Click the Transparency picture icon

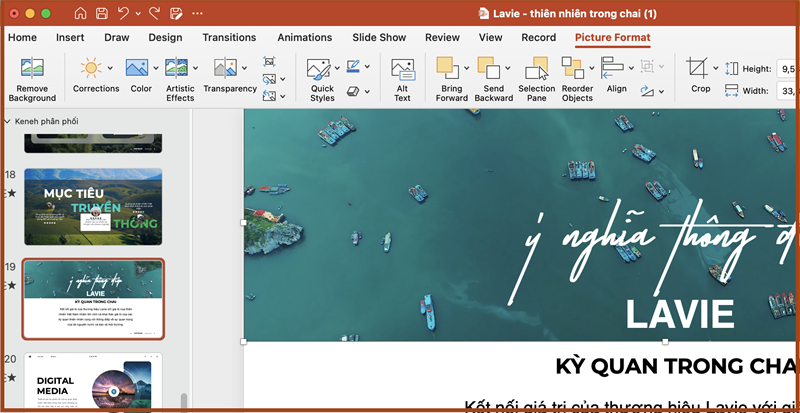[x=224, y=69]
